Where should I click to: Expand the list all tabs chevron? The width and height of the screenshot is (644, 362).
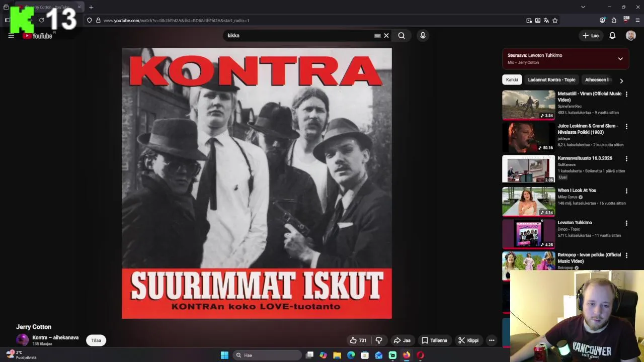point(583,7)
